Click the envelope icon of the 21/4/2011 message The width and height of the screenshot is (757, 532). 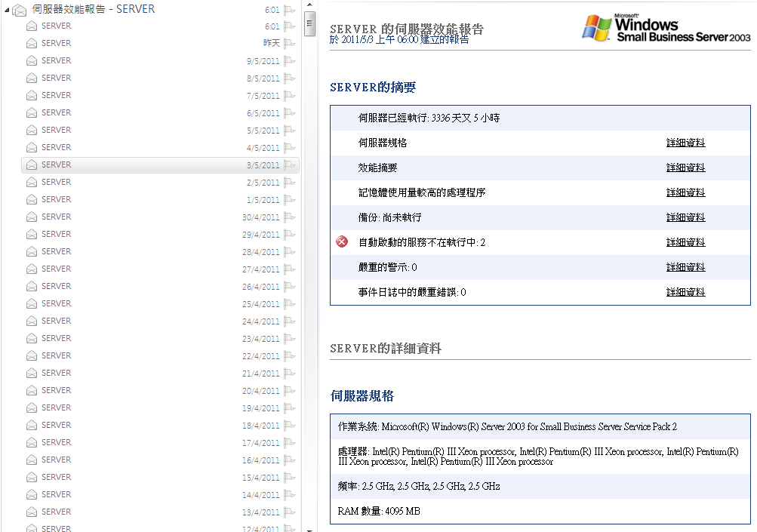[32, 374]
